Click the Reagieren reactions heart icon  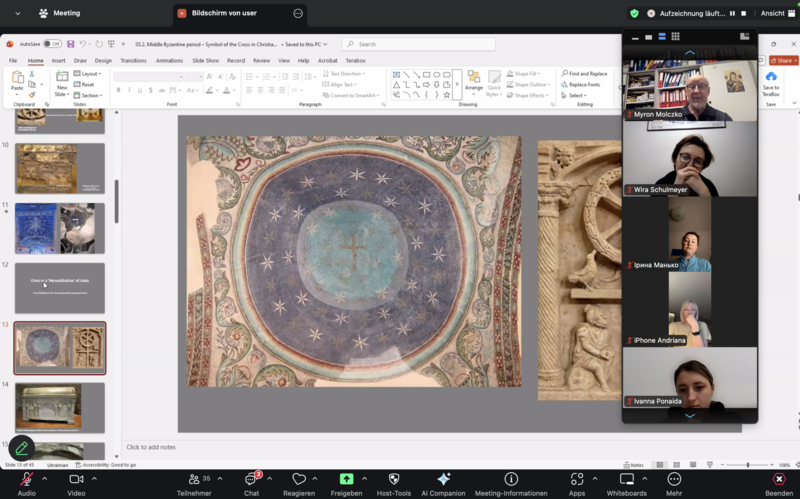(x=298, y=479)
